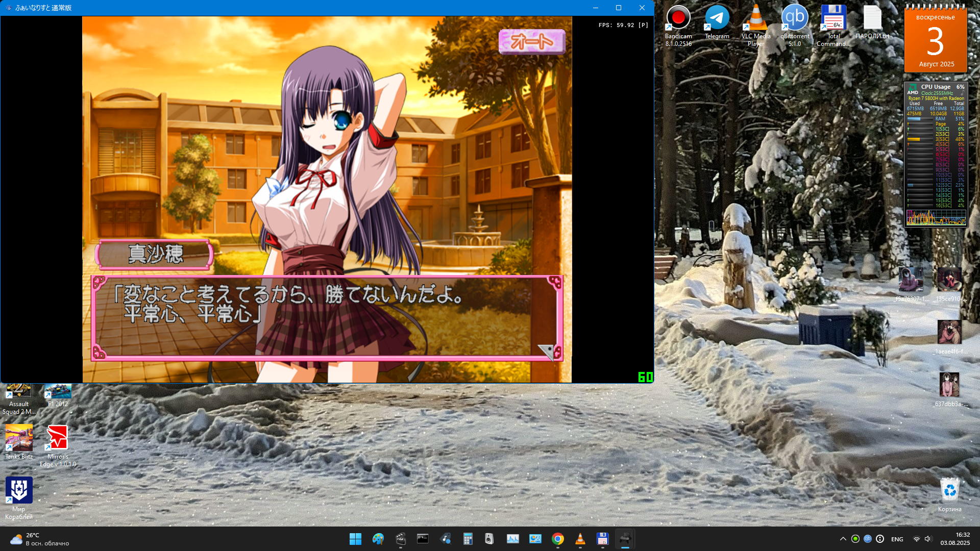Open the performance graph monitor in taskbar
The height and width of the screenshot is (551, 980).
512,539
